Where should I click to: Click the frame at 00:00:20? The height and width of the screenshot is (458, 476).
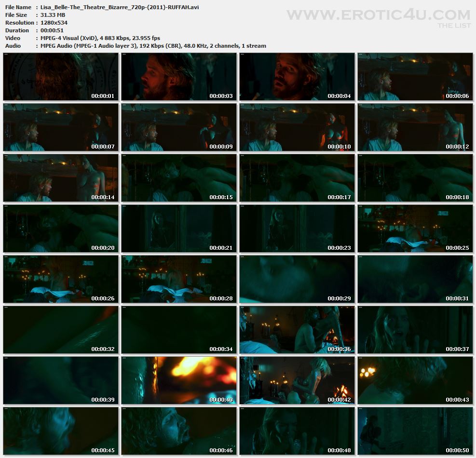point(61,229)
